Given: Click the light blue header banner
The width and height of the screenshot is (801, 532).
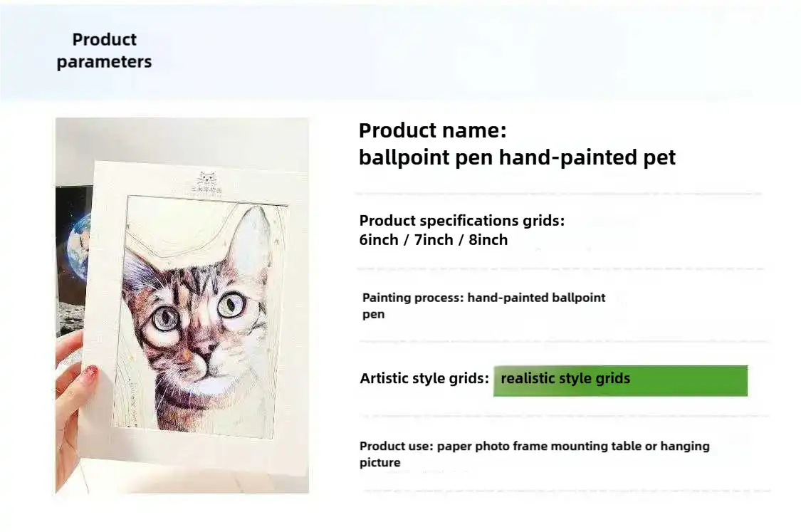Looking at the screenshot, I should 400,51.
